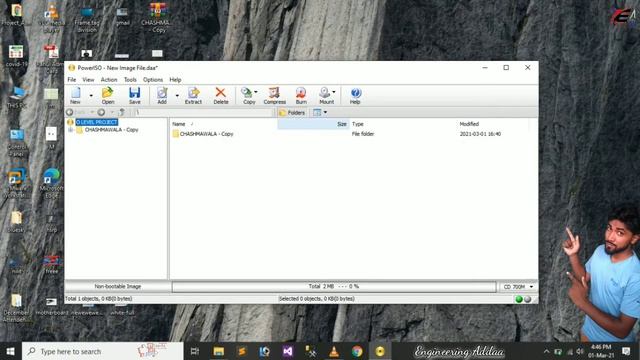This screenshot has height=360, width=640.
Task: Expand the dropdown arrow beside Add
Action: click(177, 96)
